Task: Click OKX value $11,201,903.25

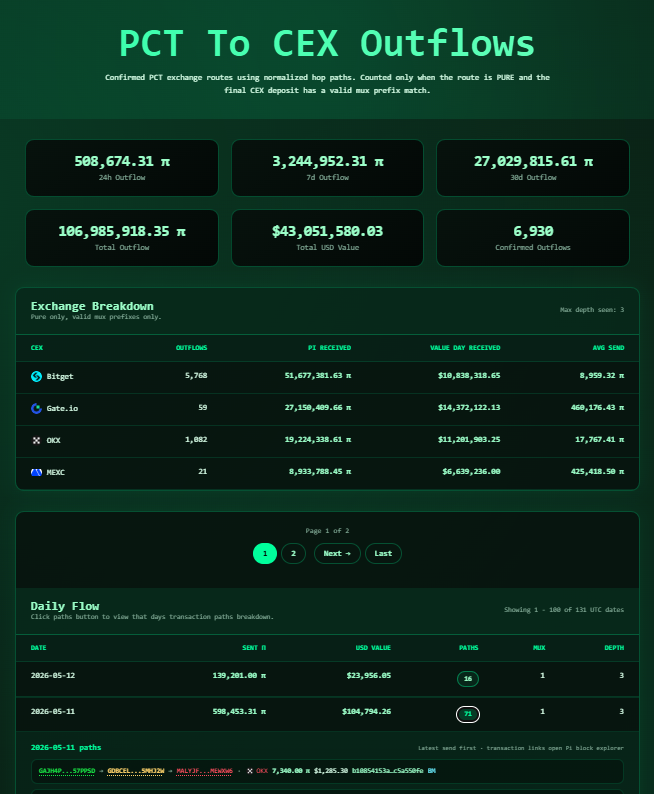Action: 469,440
